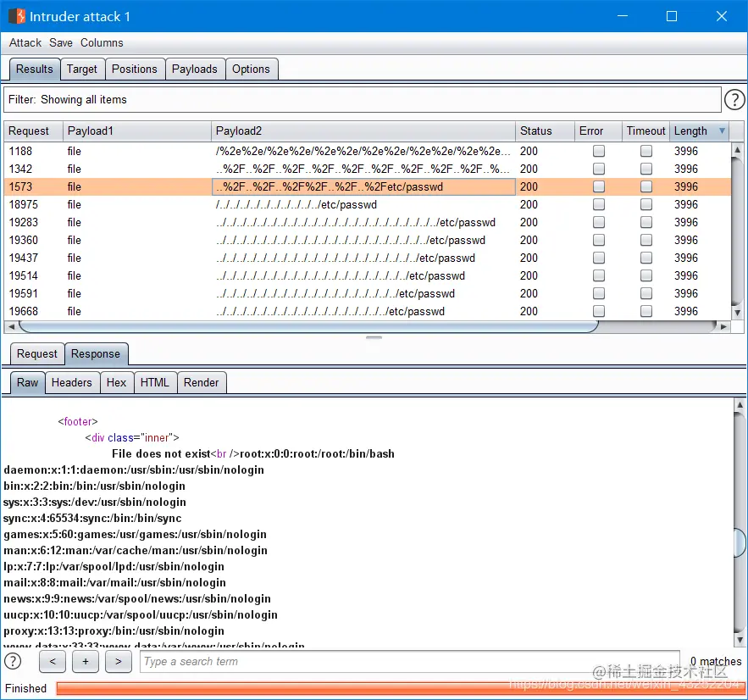
Task: Switch to the Options tab
Action: coord(251,69)
